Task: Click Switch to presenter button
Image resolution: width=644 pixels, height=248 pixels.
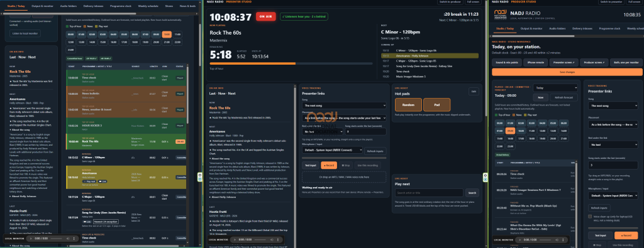Action: (611, 2)
